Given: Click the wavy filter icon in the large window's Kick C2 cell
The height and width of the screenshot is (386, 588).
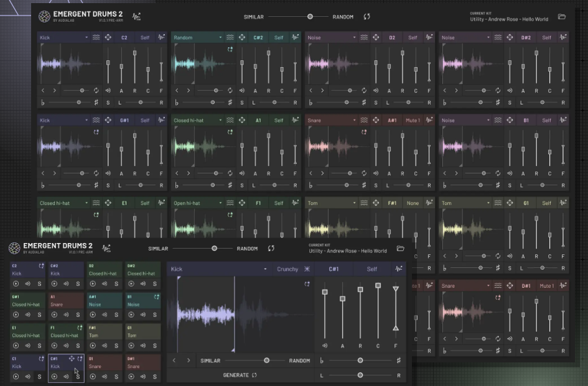Looking at the screenshot, I should click(x=96, y=37).
